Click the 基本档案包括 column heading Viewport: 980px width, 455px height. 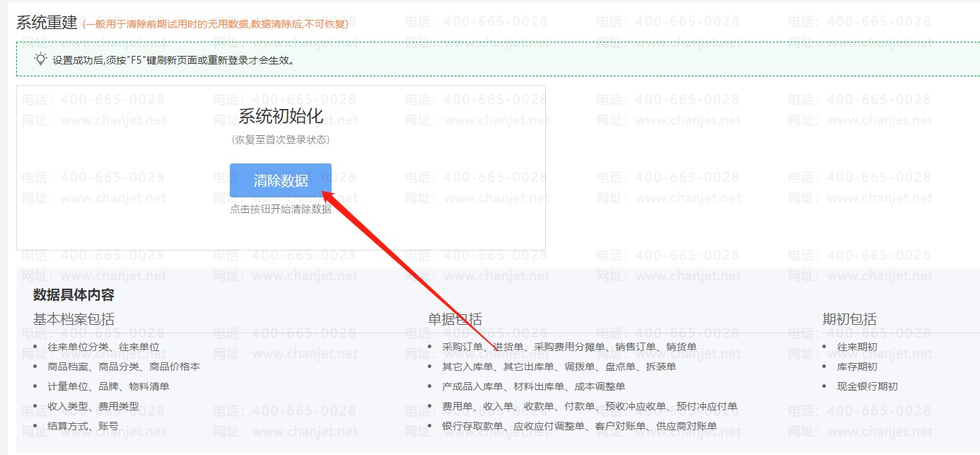pos(74,319)
